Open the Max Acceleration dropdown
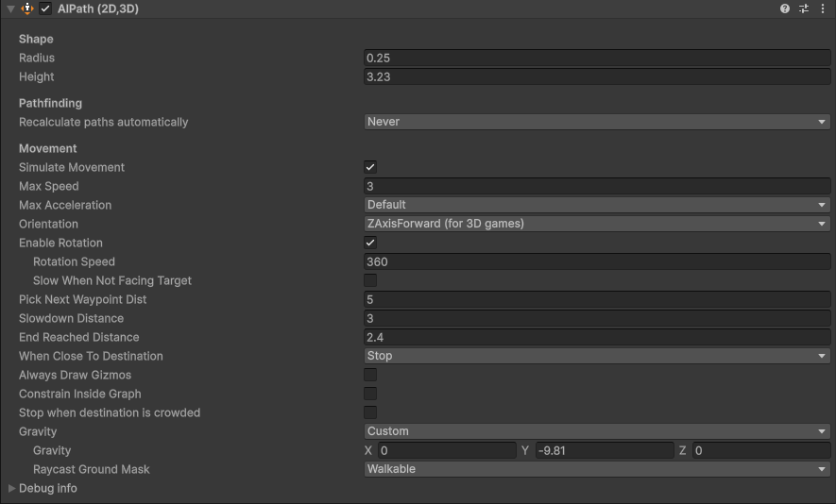The width and height of the screenshot is (836, 504). pos(597,205)
